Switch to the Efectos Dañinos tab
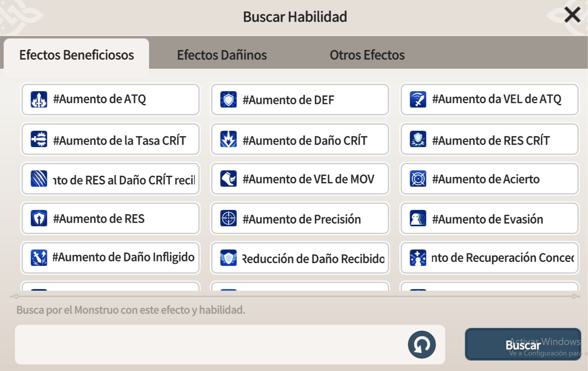Image resolution: width=588 pixels, height=371 pixels. click(222, 55)
